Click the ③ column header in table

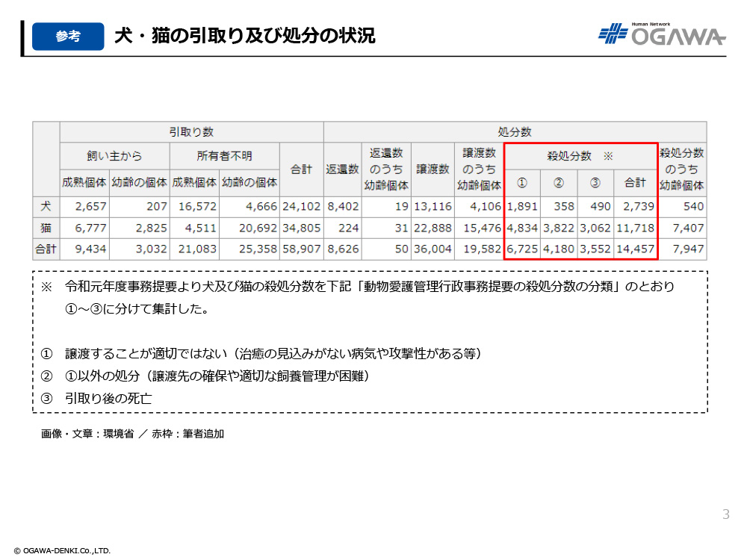click(595, 183)
